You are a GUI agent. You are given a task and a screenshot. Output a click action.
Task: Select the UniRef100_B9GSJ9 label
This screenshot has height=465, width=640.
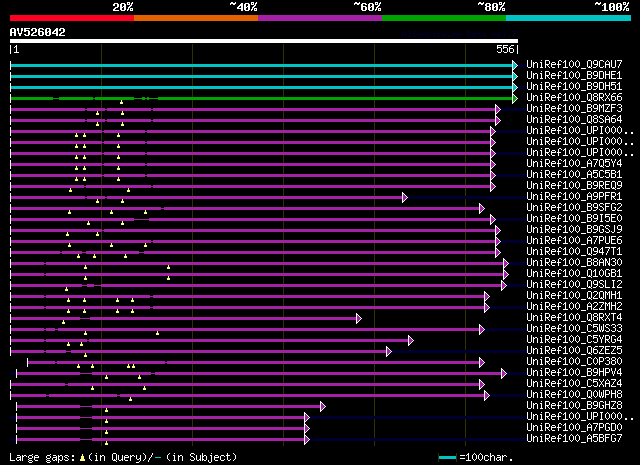574,230
